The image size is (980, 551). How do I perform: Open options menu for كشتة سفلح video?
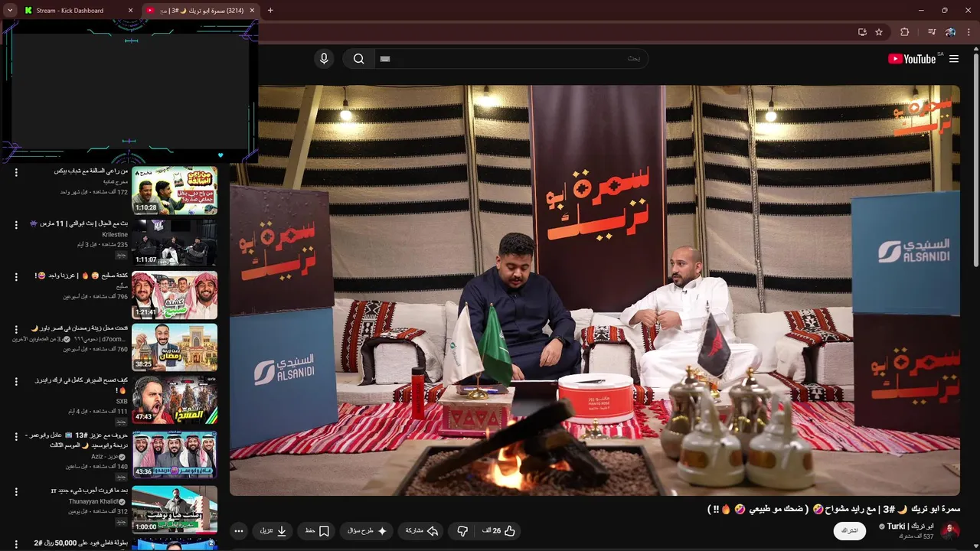coord(16,277)
